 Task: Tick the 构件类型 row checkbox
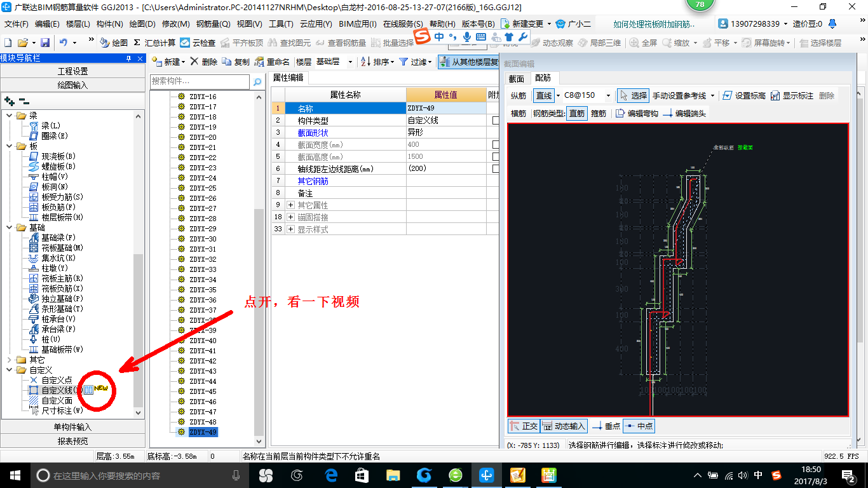click(496, 120)
